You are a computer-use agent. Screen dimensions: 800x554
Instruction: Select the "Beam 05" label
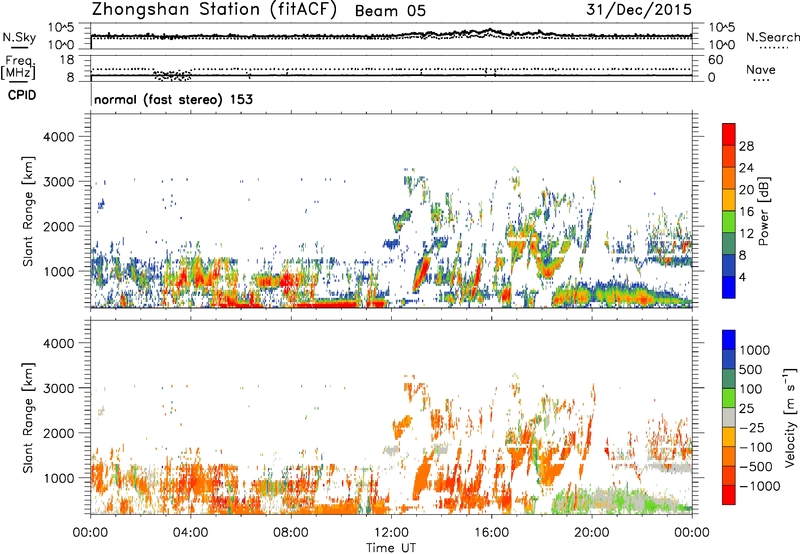(x=390, y=11)
